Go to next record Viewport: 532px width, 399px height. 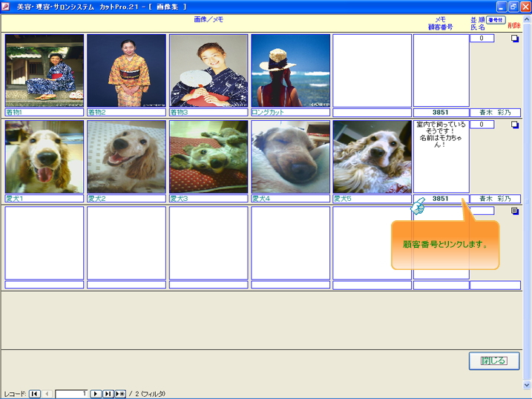coord(96,394)
